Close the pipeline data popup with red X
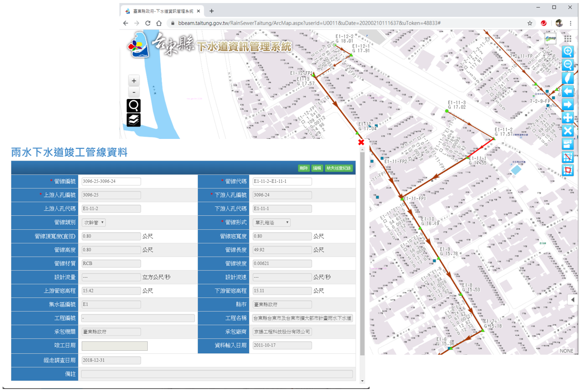 point(361,142)
